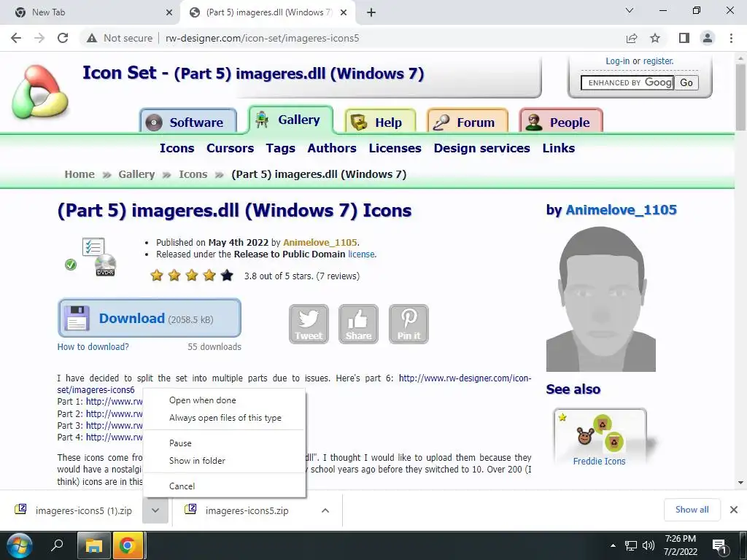Click the taskbar search magnifier

[57, 545]
